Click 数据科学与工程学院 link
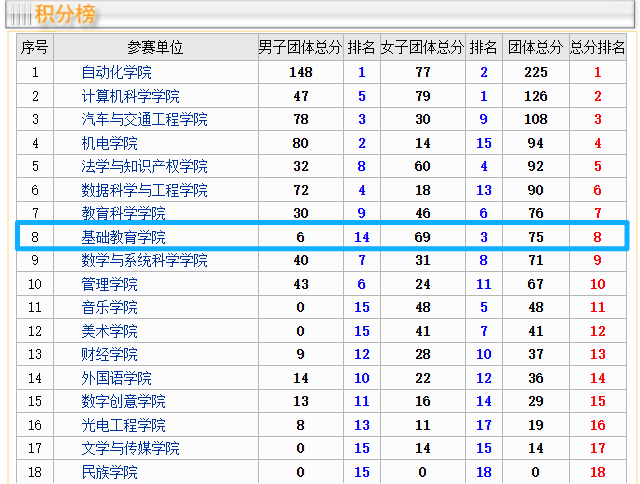 (x=144, y=190)
